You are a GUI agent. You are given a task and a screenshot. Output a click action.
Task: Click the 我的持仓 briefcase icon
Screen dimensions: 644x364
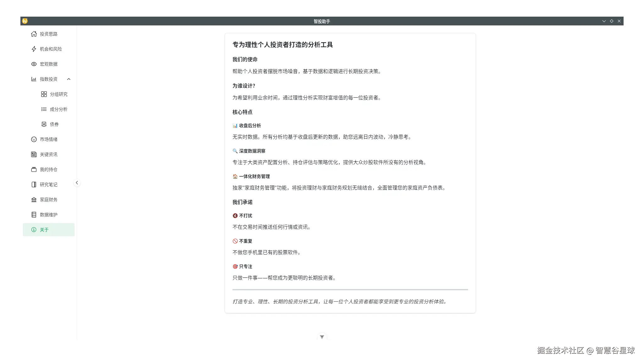34,169
